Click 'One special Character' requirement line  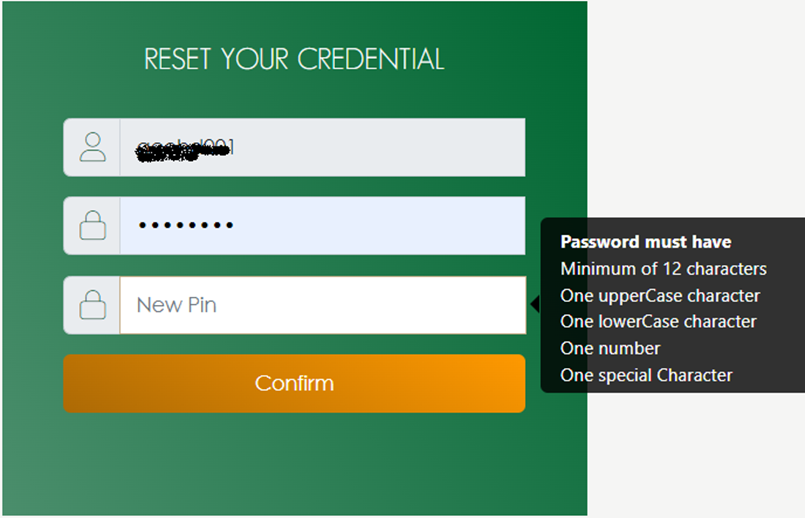646,375
